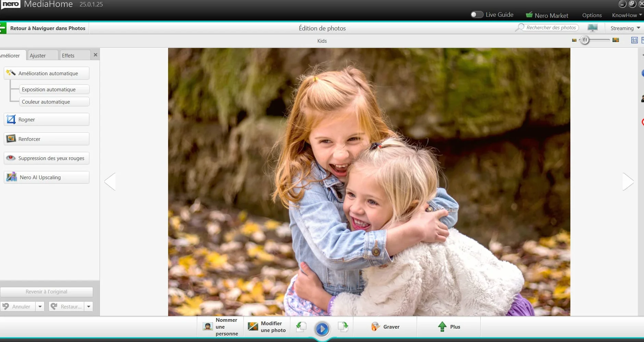The height and width of the screenshot is (342, 644).
Task: Click the zoom slider handle
Action: [585, 40]
